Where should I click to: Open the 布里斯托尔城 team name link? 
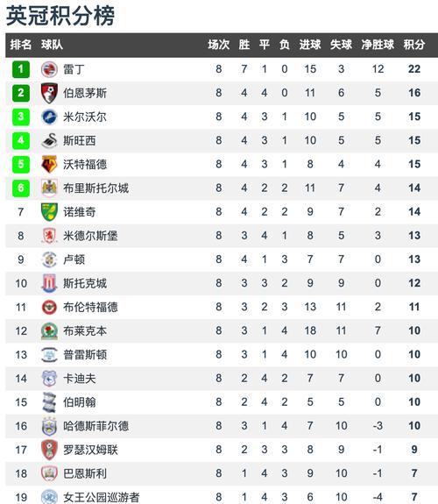pos(95,188)
